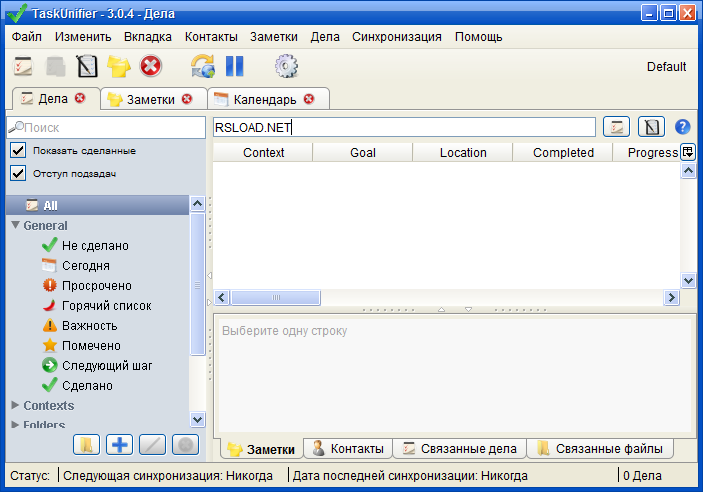Open settings with the gear icon
Screen dimensions: 703x492
(x=286, y=66)
